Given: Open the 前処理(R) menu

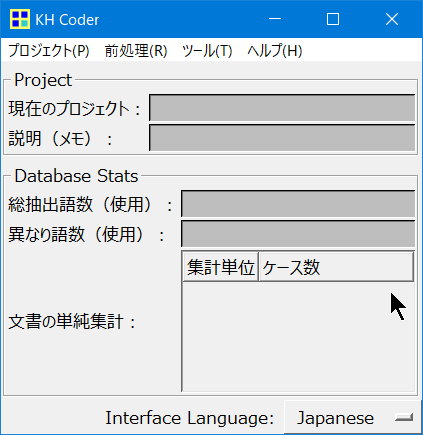Looking at the screenshot, I should 136,51.
